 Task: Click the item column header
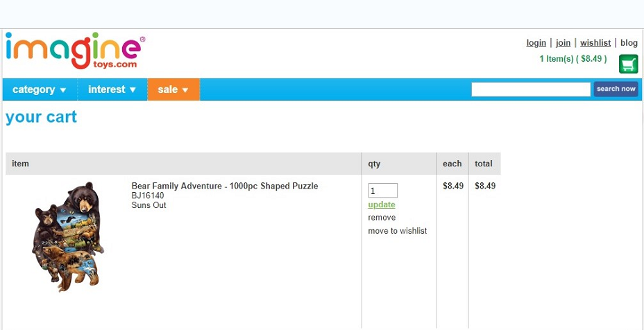pos(20,164)
